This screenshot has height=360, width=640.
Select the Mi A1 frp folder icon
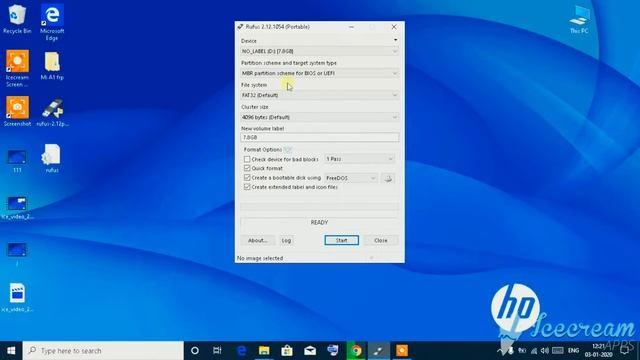click(52, 65)
